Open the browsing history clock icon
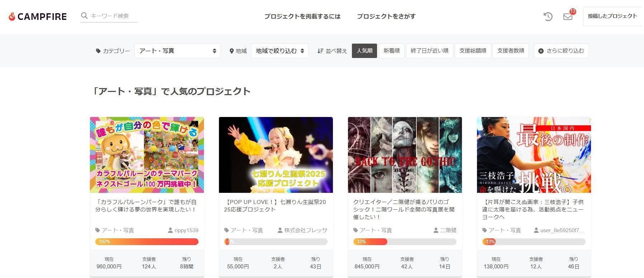Image resolution: width=644 pixels, height=278 pixels. pyautogui.click(x=548, y=16)
